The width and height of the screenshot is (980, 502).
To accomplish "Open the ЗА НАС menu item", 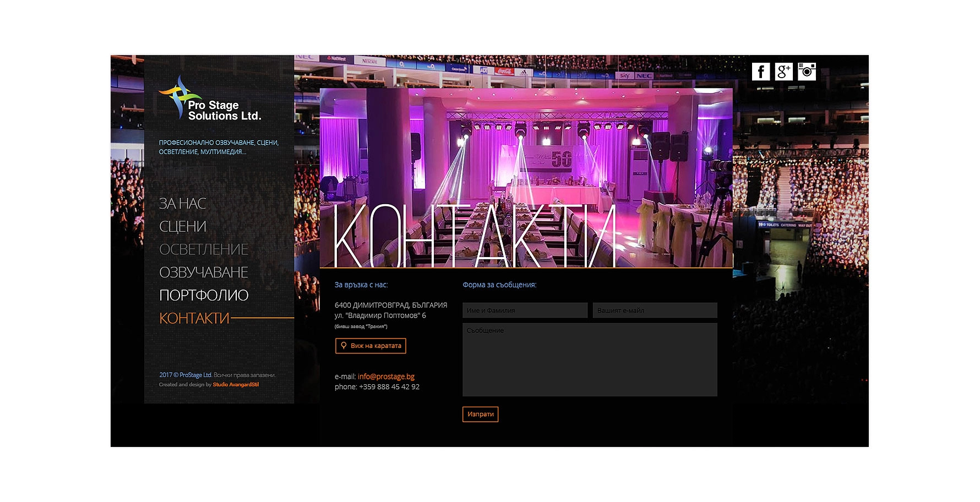I will pyautogui.click(x=182, y=204).
